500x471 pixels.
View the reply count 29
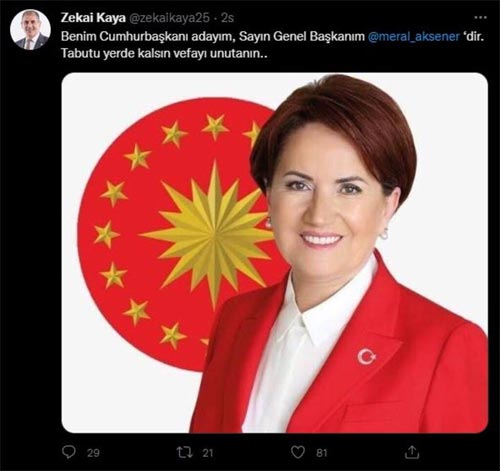93,453
